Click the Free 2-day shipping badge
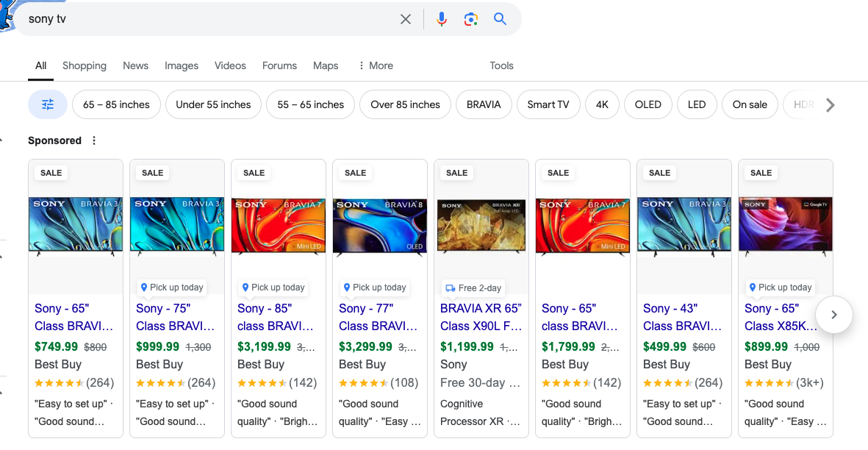The width and height of the screenshot is (868, 450). 474,287
